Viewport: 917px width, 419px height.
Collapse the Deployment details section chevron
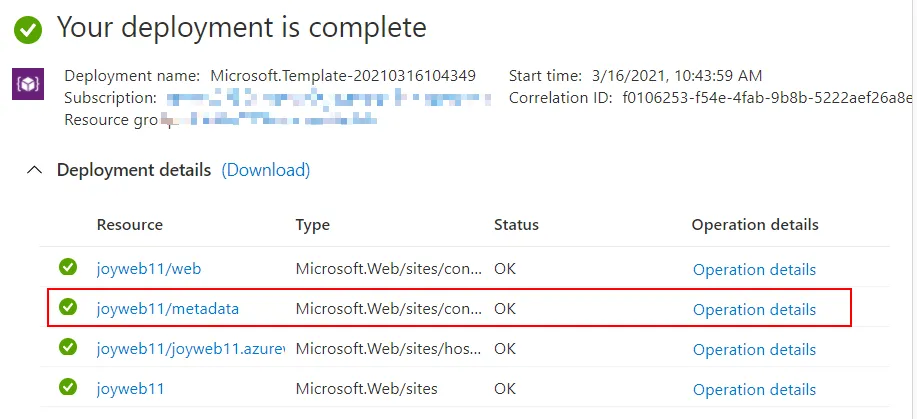[35, 170]
